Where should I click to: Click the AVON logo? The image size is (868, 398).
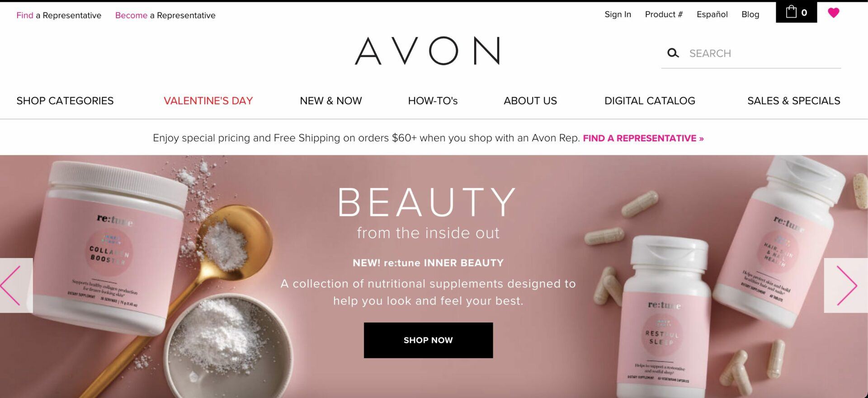coord(428,51)
